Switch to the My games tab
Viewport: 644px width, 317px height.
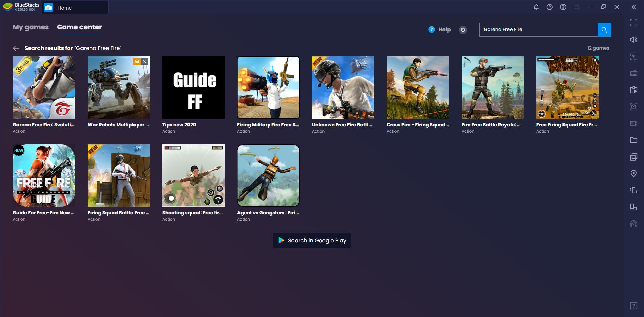(x=31, y=27)
